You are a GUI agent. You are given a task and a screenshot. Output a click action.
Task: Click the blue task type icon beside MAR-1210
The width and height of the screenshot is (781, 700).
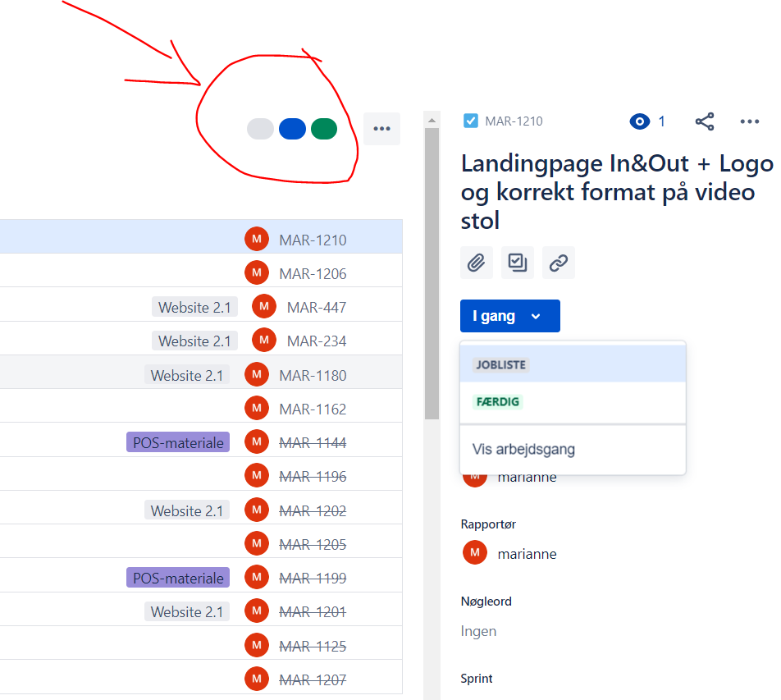pos(470,120)
